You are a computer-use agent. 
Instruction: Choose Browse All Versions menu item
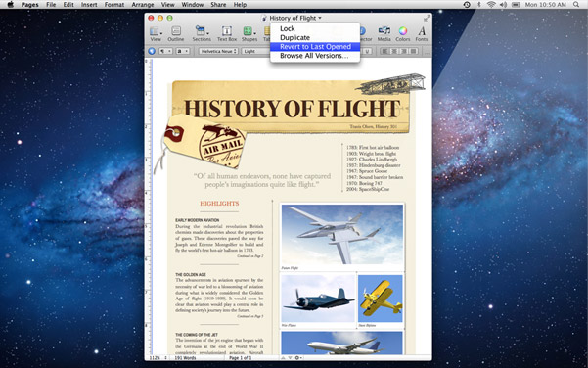(315, 56)
